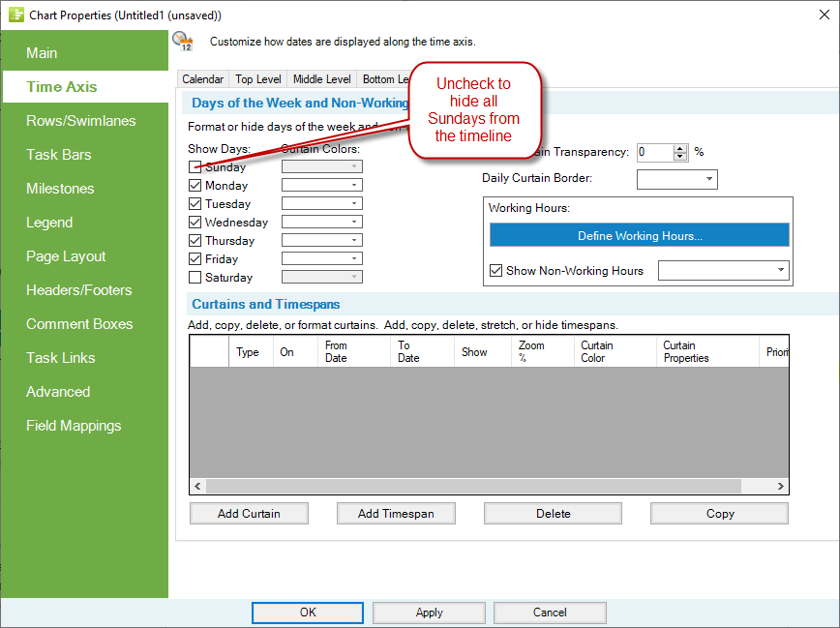
Task: Click the Copy button
Action: tap(719, 513)
